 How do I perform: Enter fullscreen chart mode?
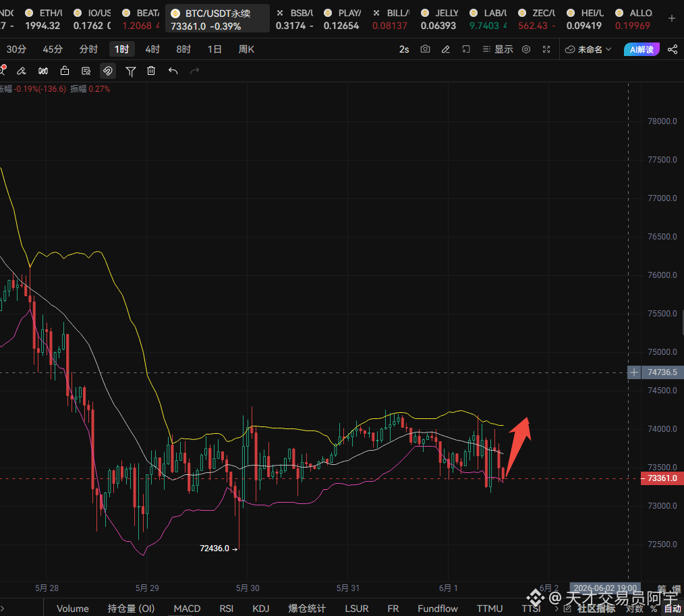546,49
